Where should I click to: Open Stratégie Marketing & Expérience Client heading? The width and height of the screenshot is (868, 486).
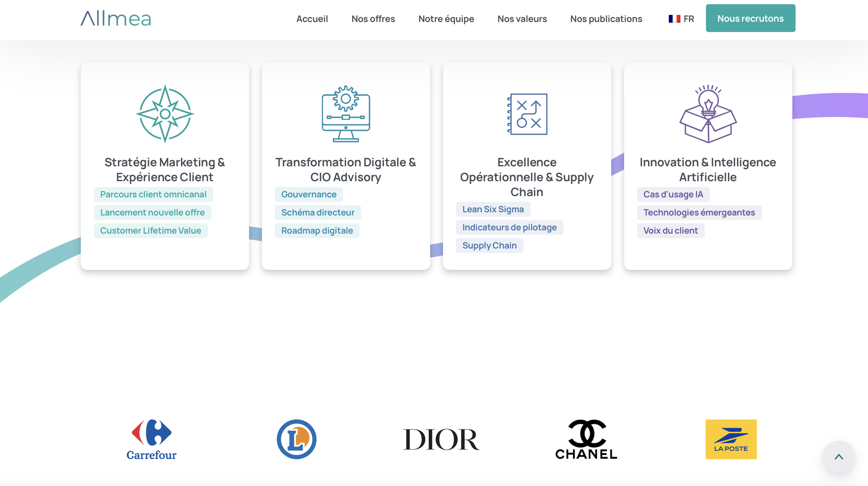click(165, 170)
